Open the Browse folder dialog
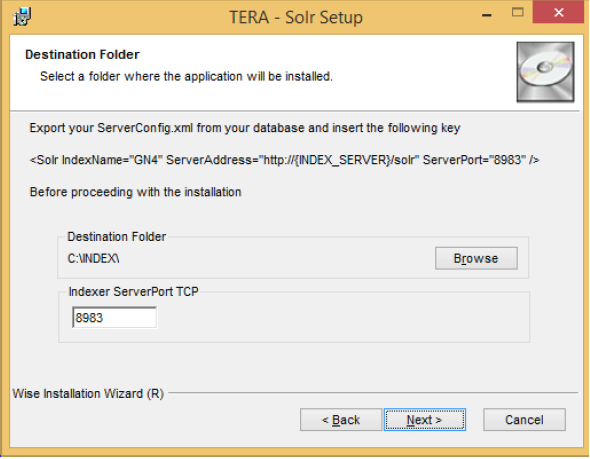590x459 pixels. [476, 258]
